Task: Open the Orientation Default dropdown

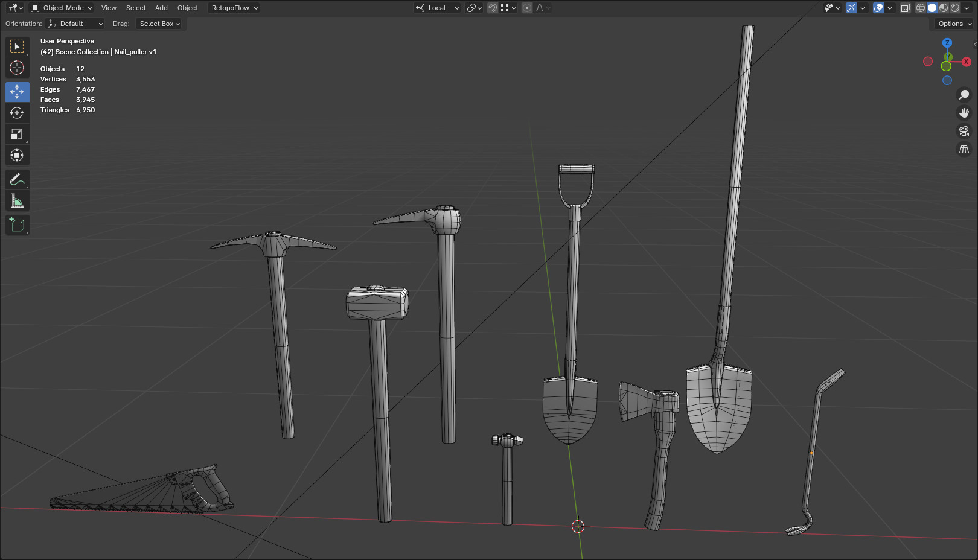Action: pos(75,24)
